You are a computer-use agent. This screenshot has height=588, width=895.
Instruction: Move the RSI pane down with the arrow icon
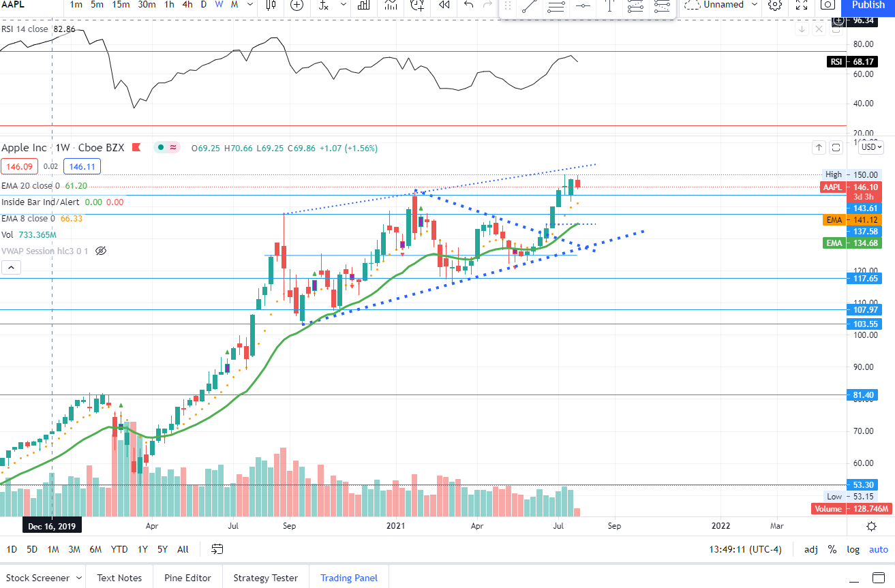tap(802, 29)
